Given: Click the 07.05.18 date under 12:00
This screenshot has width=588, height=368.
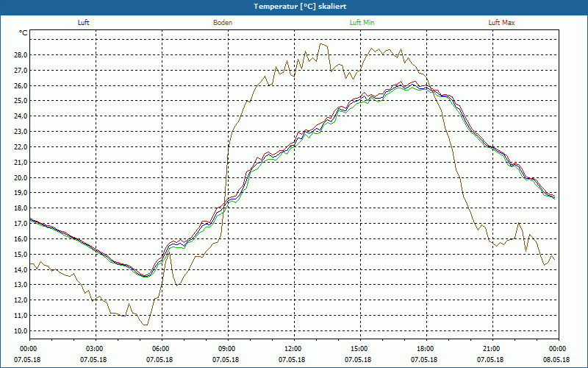Looking at the screenshot, I should pos(292,360).
